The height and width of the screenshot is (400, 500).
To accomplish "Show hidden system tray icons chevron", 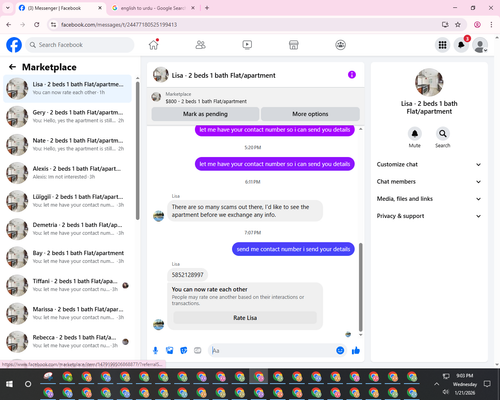I will [436, 384].
